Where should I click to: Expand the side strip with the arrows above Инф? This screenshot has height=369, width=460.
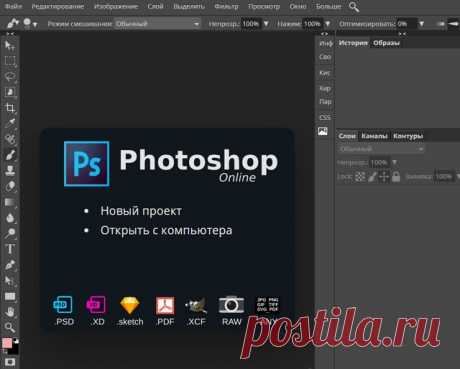tap(324, 34)
